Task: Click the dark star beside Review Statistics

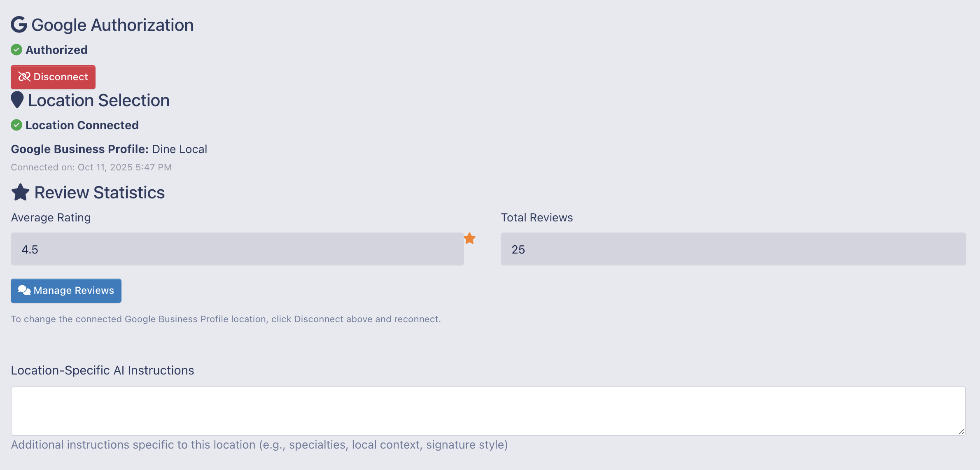Action: coord(20,192)
